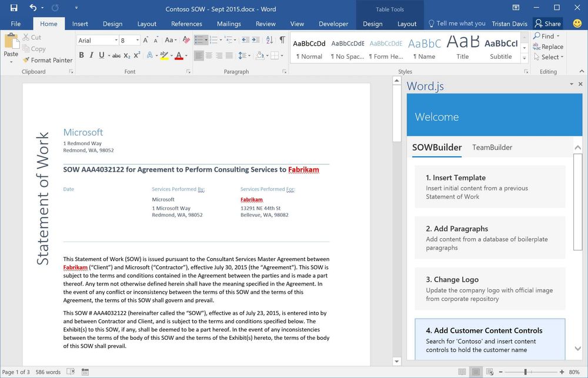Show or hide paragraph marks

(x=282, y=40)
